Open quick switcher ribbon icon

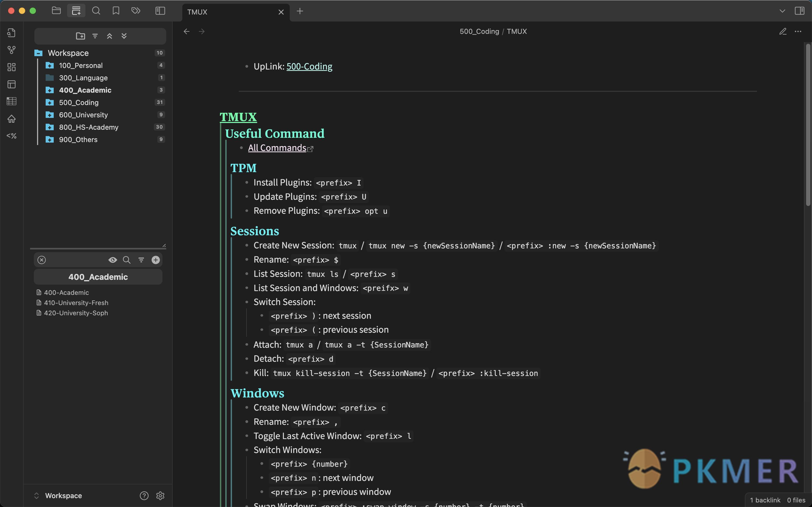[x=11, y=33]
